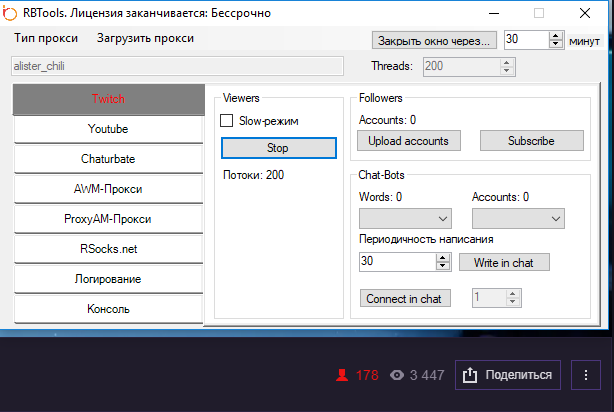
Task: Increase the minutes timer value
Action: point(557,35)
